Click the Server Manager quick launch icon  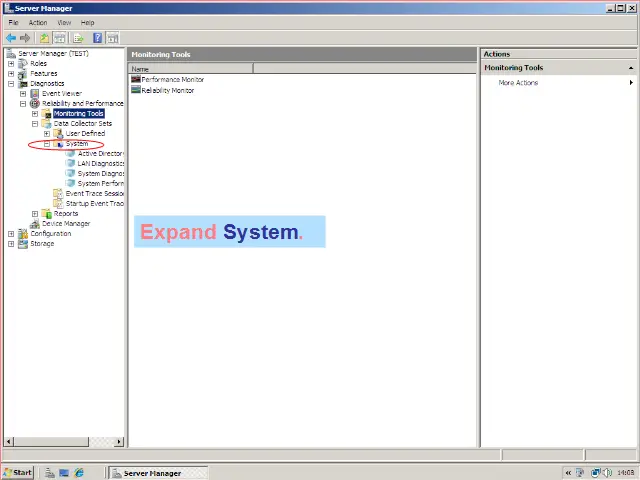point(50,473)
